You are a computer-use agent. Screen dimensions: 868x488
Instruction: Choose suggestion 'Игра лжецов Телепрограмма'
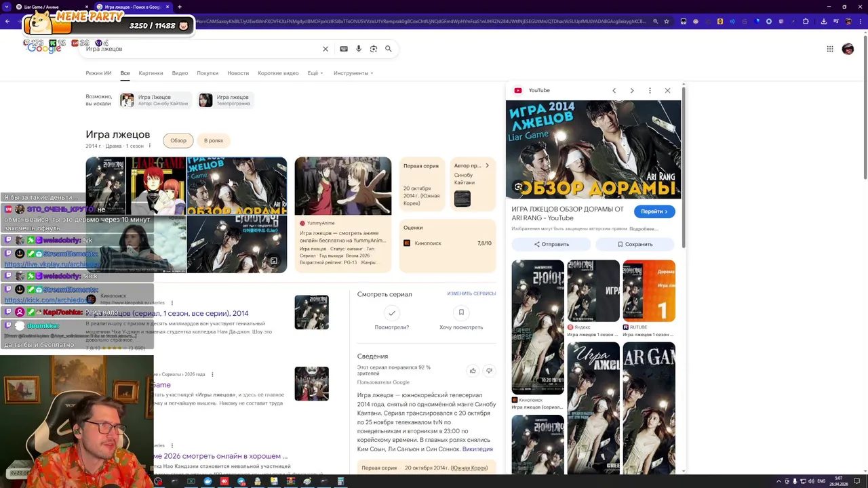(225, 100)
